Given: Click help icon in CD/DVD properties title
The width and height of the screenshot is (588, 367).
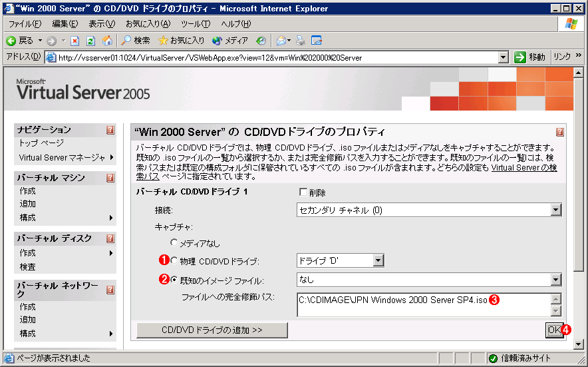Looking at the screenshot, I should click(560, 132).
